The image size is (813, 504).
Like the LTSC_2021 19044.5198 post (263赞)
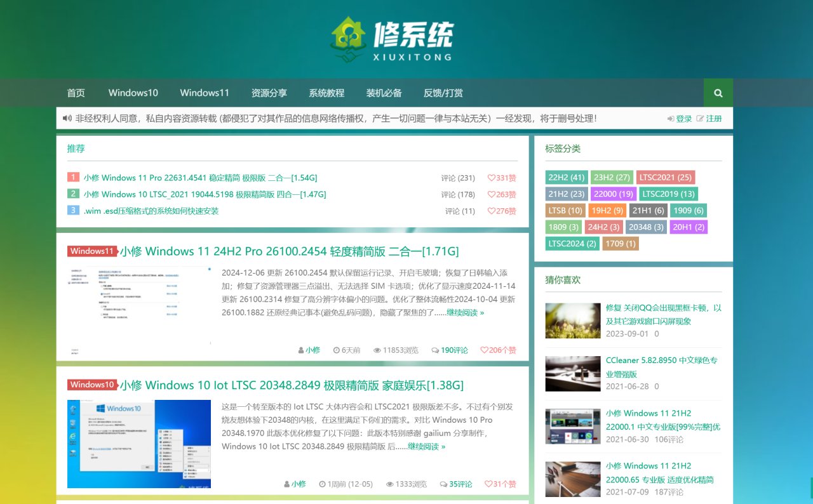(x=502, y=194)
